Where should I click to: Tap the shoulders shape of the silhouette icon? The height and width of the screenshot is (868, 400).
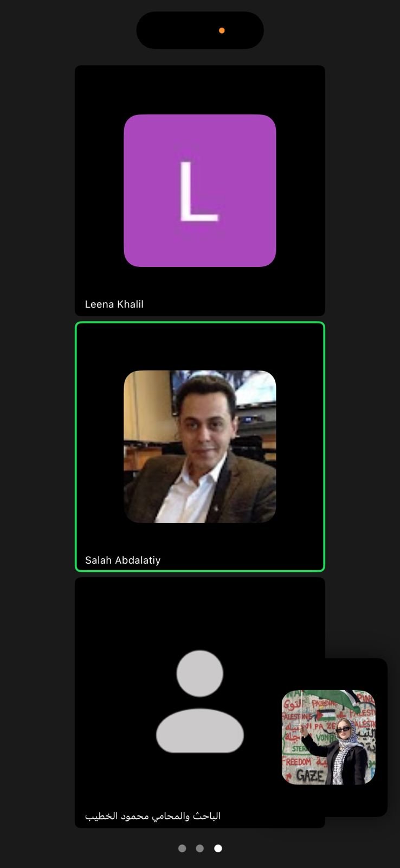(x=200, y=731)
